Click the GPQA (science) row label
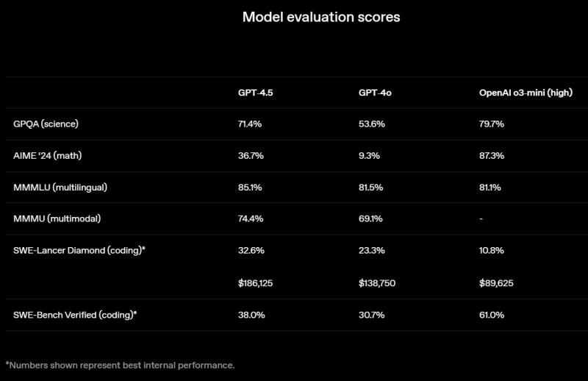Viewport: 588px width, 381px height. click(x=46, y=124)
